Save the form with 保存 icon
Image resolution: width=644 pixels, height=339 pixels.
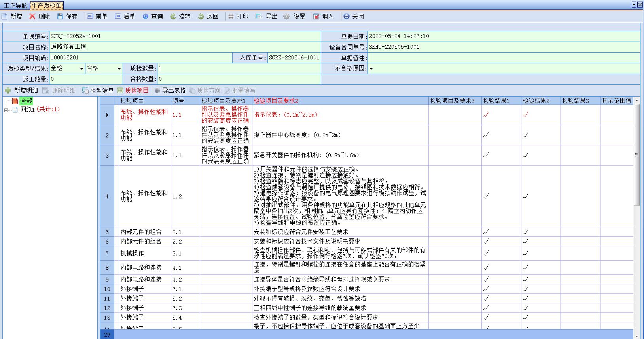60,16
